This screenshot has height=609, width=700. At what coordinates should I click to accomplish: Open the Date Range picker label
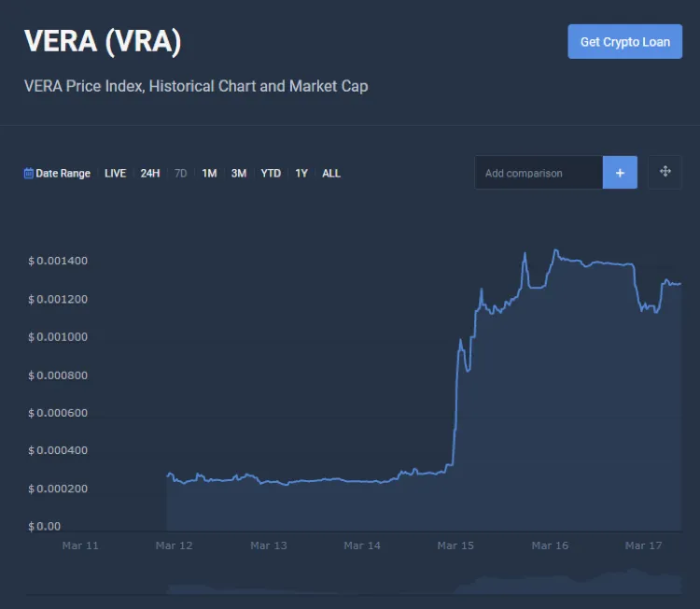[x=63, y=174]
